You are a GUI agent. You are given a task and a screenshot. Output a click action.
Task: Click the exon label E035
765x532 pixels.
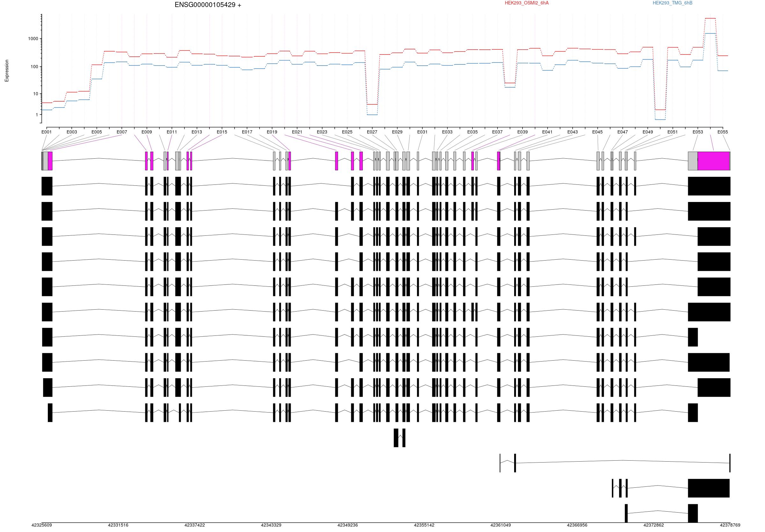(x=472, y=132)
